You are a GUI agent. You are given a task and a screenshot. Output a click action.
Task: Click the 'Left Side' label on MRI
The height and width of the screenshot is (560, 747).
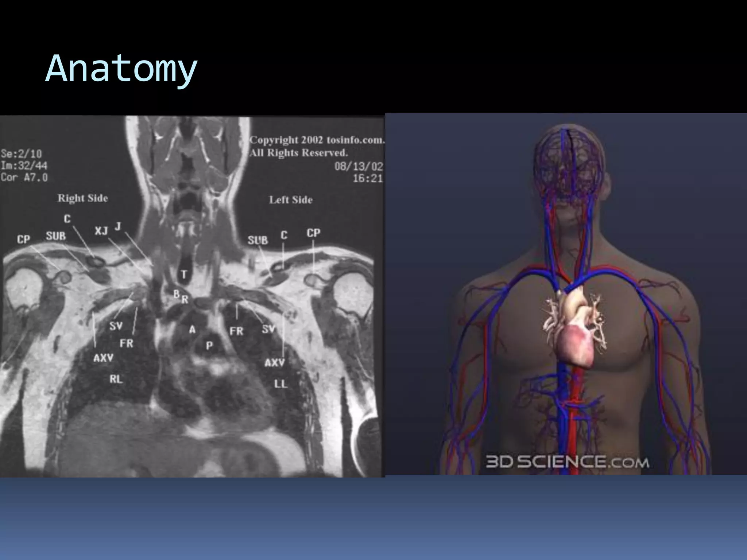[291, 200]
